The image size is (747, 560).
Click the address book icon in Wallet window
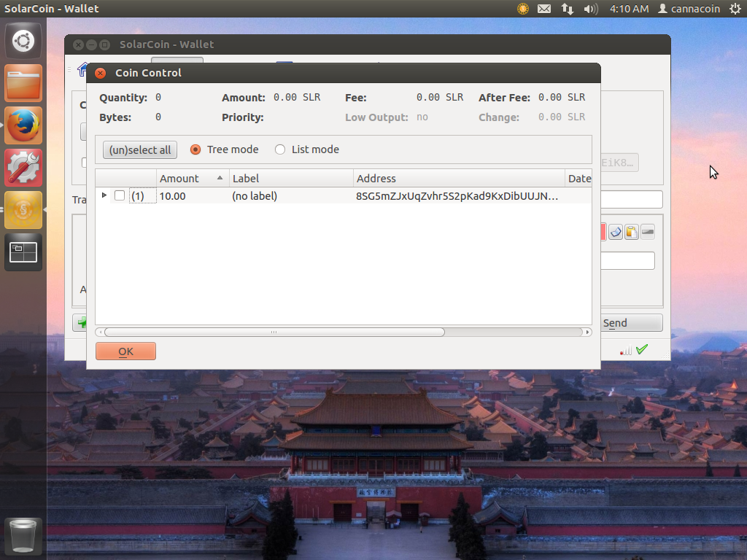[x=616, y=232]
